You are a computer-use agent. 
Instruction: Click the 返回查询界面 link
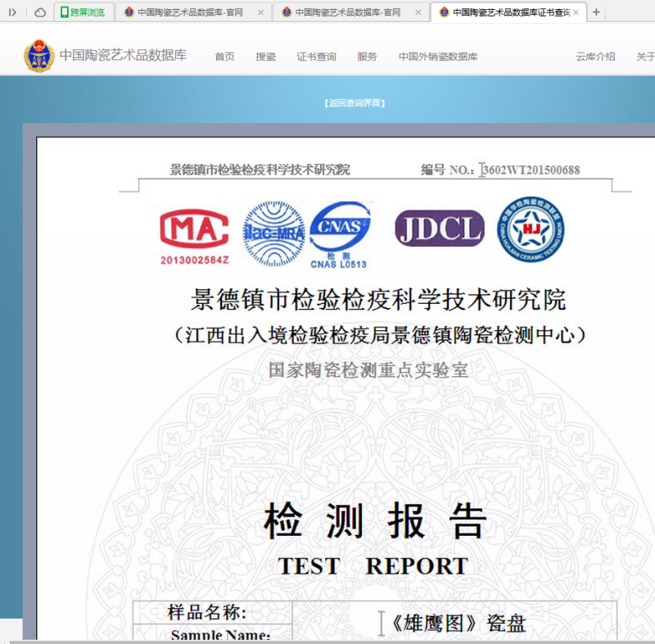coord(354,103)
